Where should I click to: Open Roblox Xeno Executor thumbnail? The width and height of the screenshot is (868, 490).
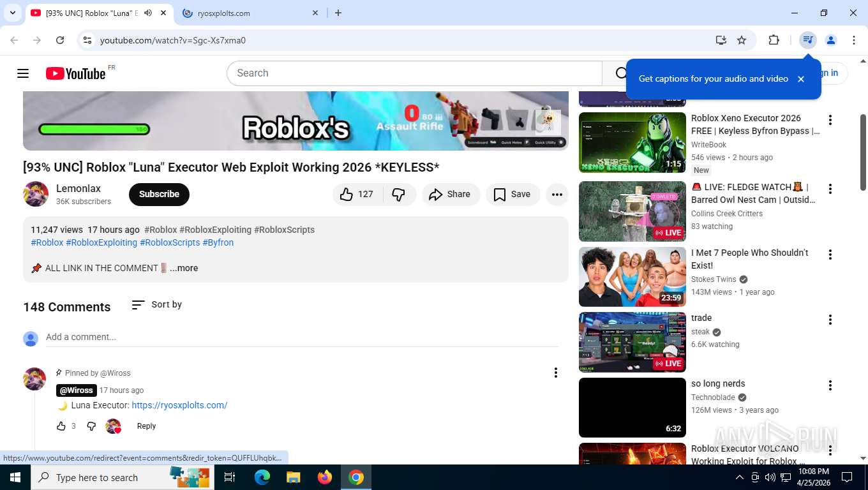[x=632, y=142]
